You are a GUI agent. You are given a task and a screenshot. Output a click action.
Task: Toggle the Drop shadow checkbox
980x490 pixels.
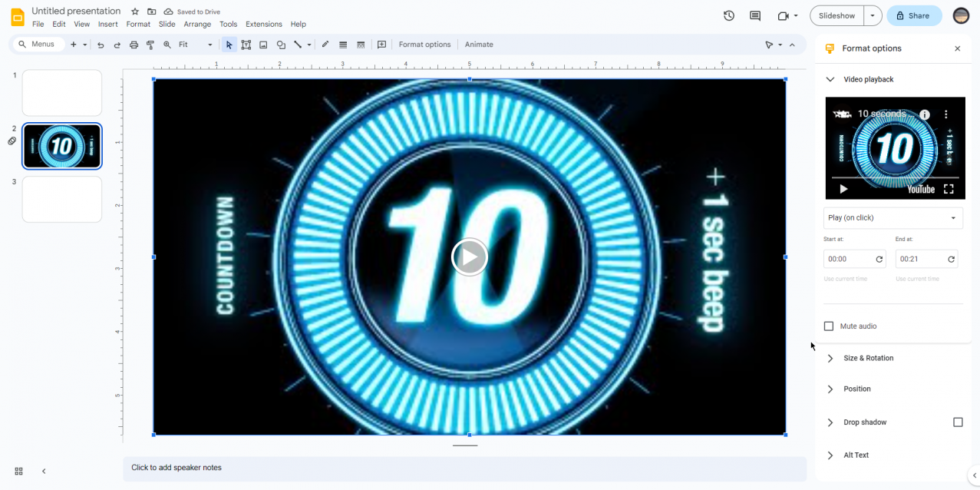[957, 422]
